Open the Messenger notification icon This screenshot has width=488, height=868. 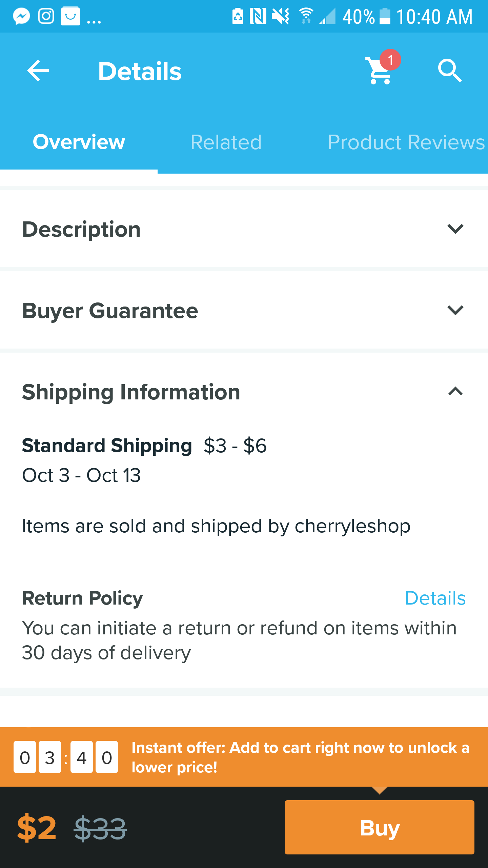pos(21,16)
